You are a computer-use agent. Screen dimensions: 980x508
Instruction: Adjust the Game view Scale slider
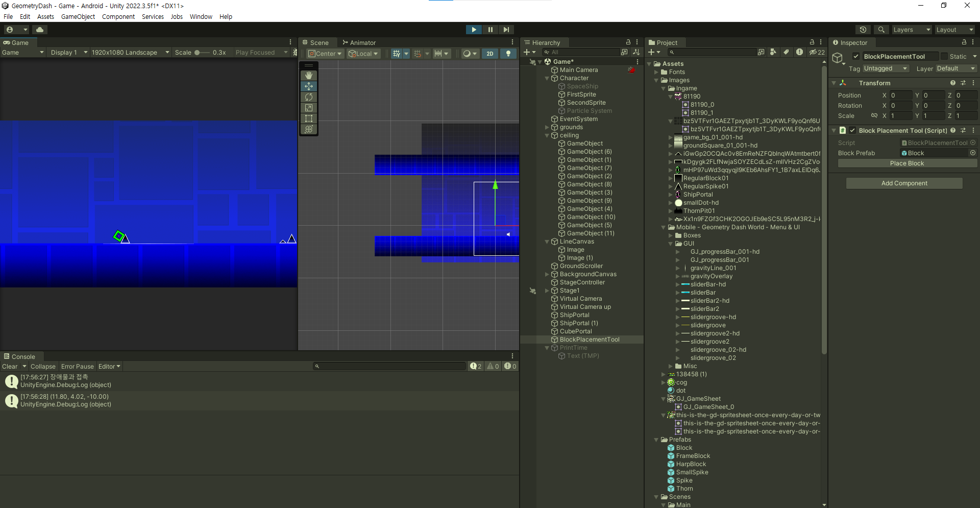pyautogui.click(x=202, y=53)
